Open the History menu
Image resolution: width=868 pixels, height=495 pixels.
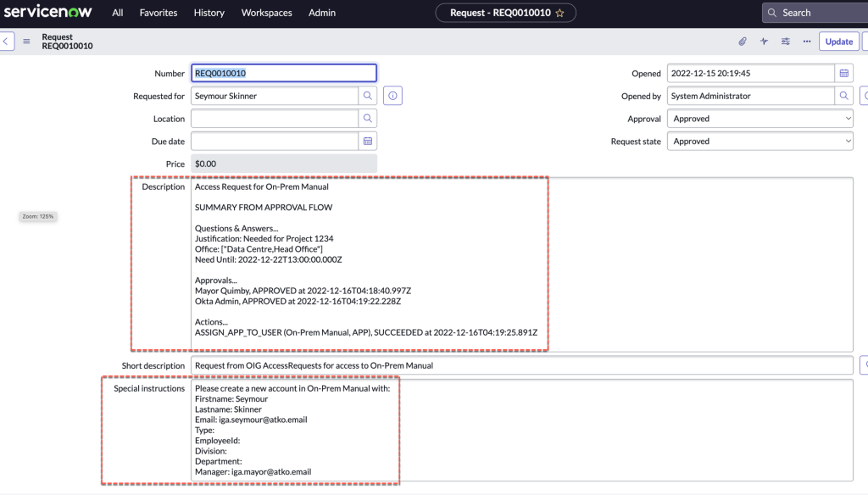coord(209,13)
